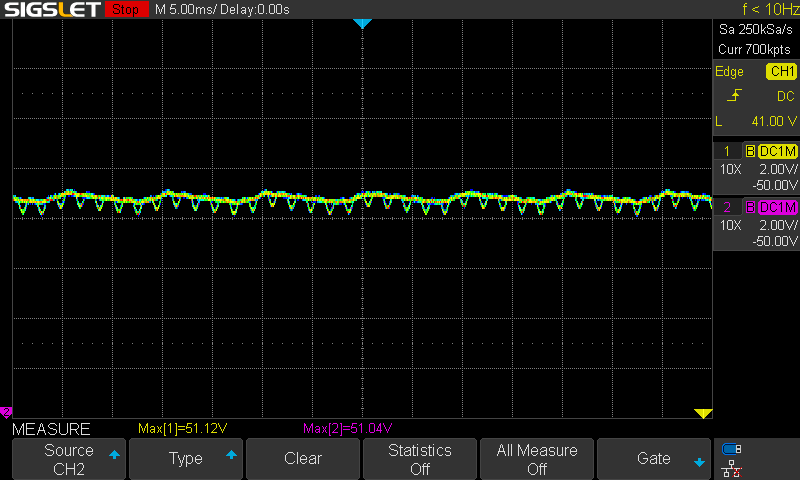800x480 pixels.
Task: Click the Max[2]=51.04V measurement readout
Action: click(347, 428)
